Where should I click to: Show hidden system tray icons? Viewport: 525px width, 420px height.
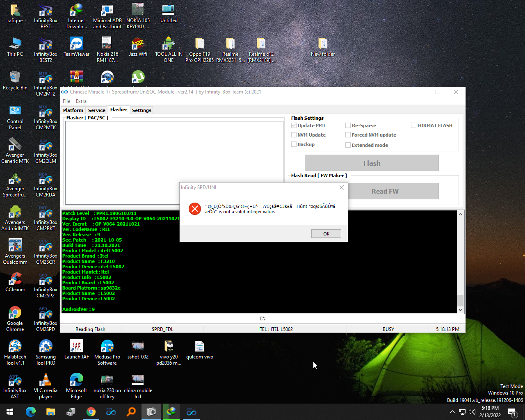pyautogui.click(x=452, y=412)
